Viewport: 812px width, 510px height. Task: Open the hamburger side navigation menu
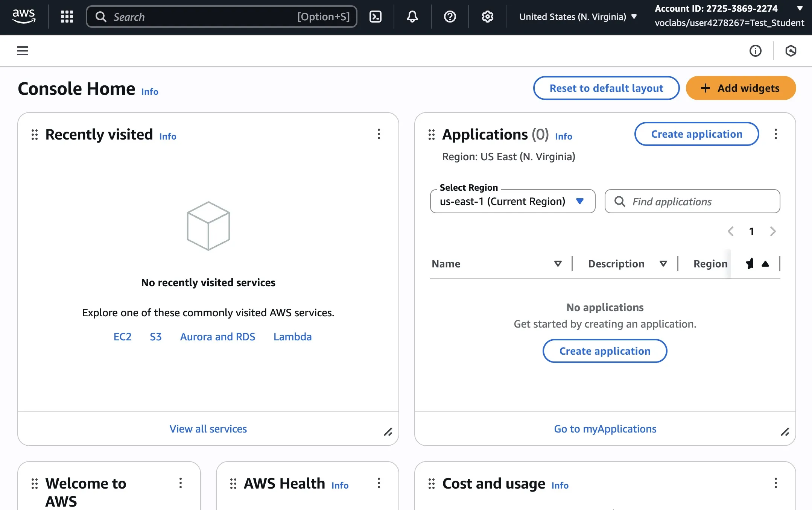(23, 51)
